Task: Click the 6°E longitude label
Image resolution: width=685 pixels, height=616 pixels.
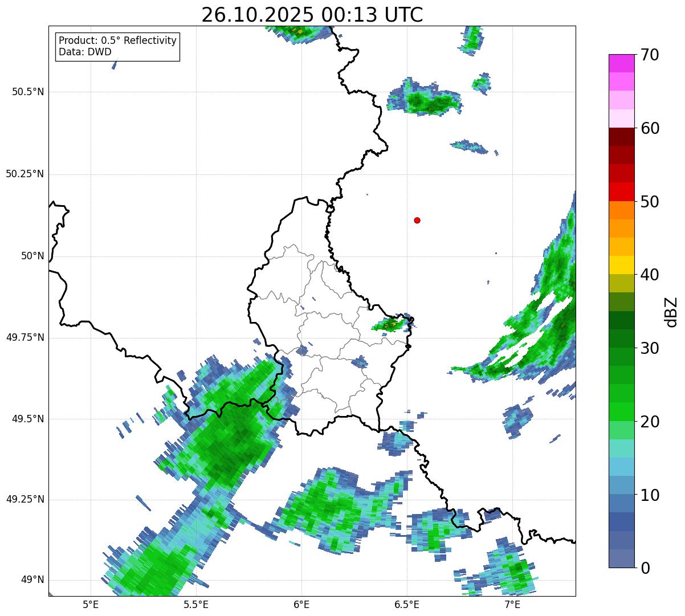Action: click(x=301, y=604)
